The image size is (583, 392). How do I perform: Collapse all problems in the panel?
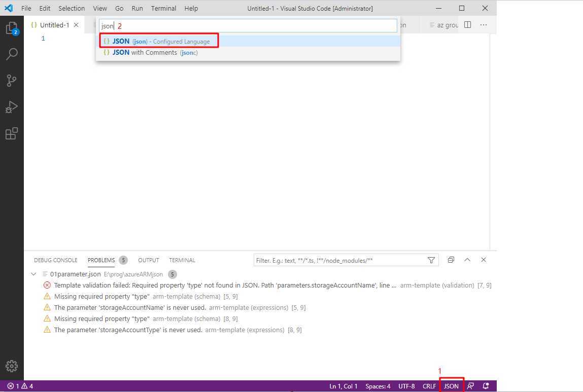coord(451,260)
